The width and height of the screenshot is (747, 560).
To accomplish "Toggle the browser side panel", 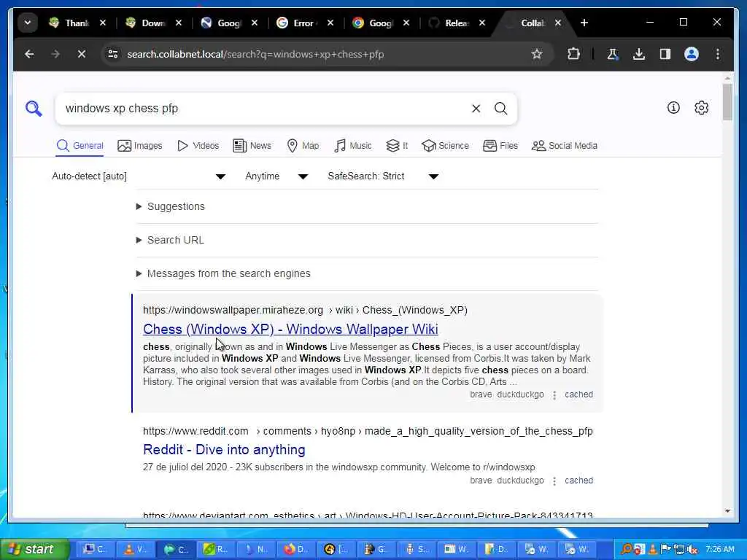I will 665,54.
